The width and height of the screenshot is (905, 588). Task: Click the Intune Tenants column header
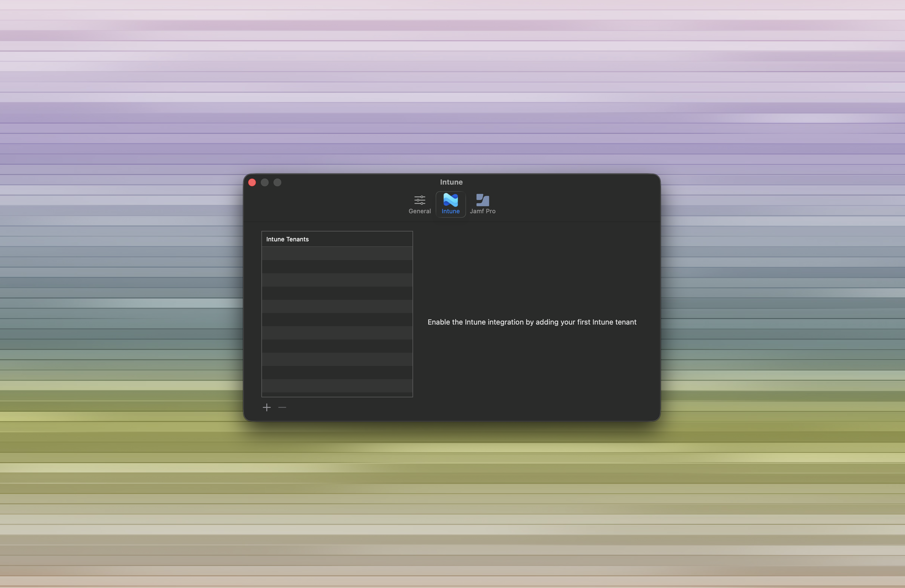click(337, 239)
